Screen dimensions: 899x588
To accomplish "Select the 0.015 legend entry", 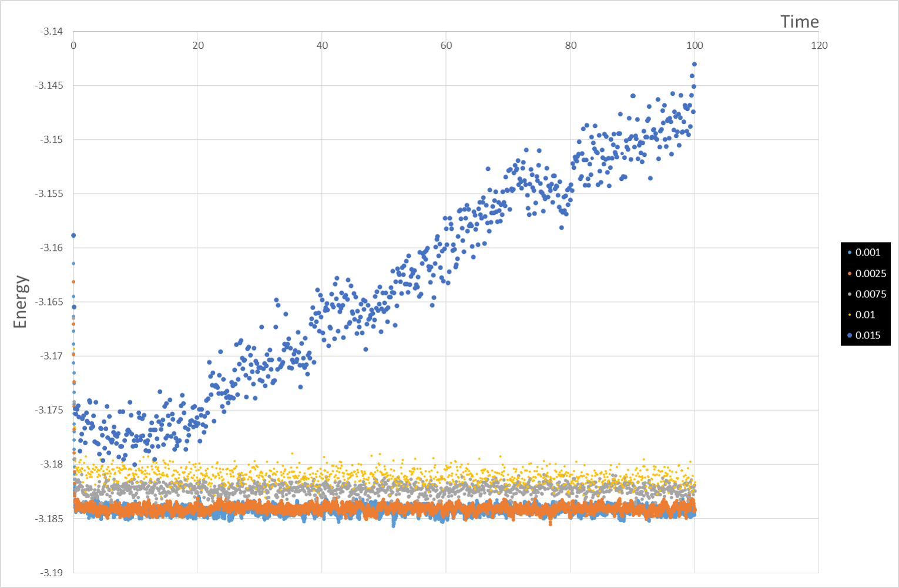I will pos(864,335).
